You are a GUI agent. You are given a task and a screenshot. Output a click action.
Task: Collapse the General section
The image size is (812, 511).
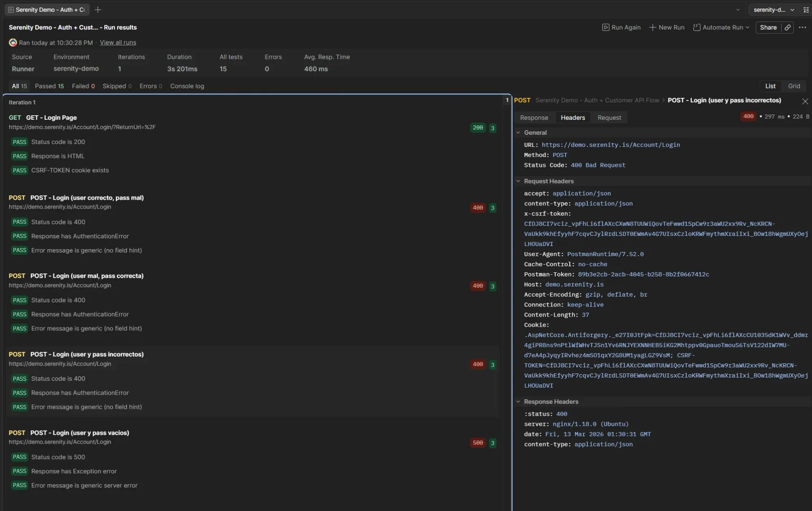(x=518, y=132)
